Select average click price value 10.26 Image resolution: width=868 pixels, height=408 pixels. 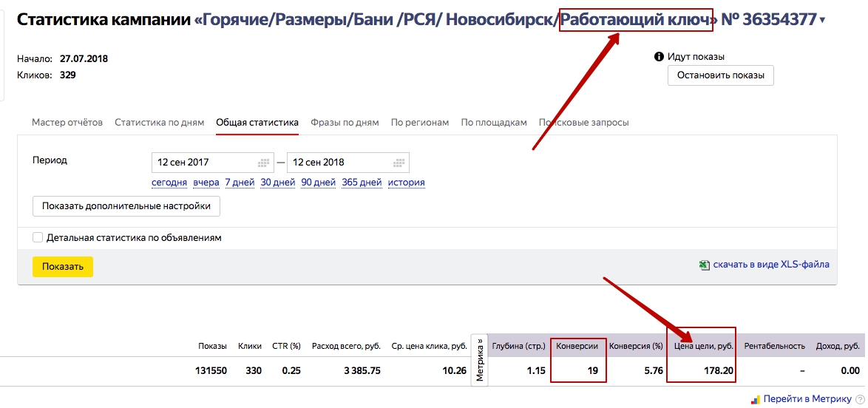coord(455,371)
